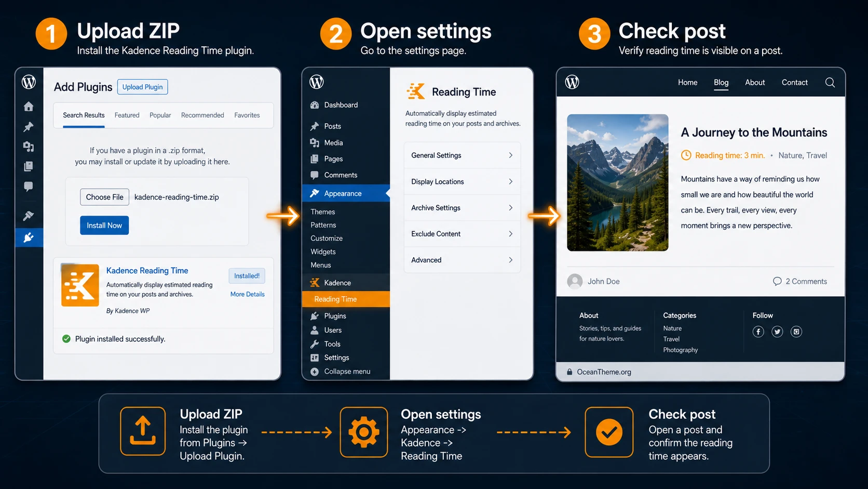Select the pushpin Posts icon in left sidebar
This screenshot has height=489, width=868.
point(29,127)
